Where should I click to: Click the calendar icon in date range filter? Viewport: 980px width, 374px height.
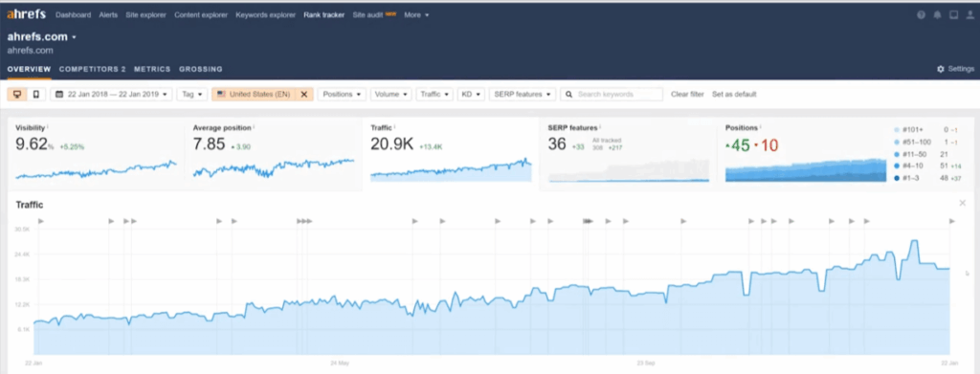[x=59, y=95]
